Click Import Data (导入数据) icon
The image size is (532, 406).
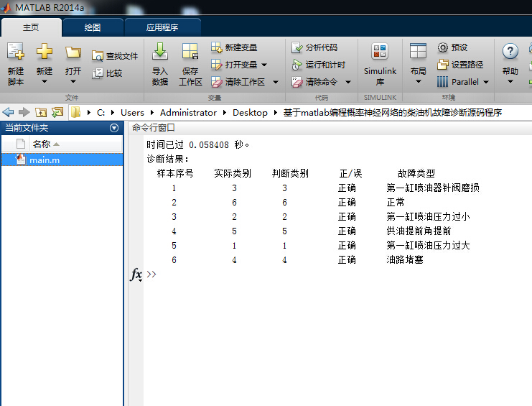click(x=160, y=51)
